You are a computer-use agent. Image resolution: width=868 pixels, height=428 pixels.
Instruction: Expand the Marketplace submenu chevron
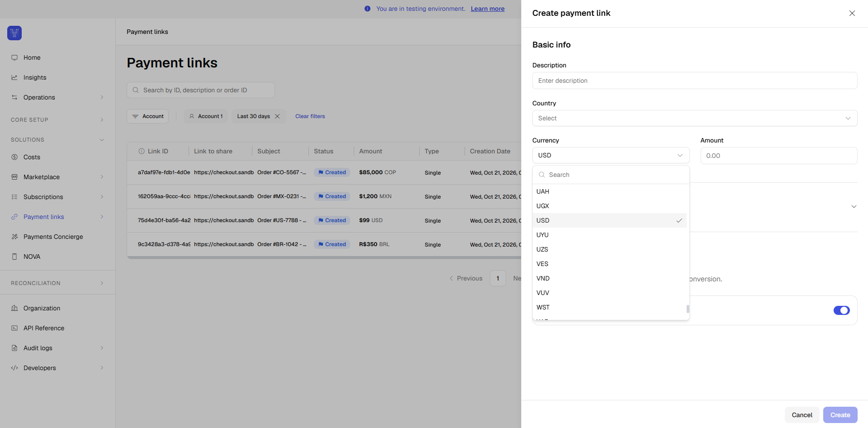coord(102,177)
